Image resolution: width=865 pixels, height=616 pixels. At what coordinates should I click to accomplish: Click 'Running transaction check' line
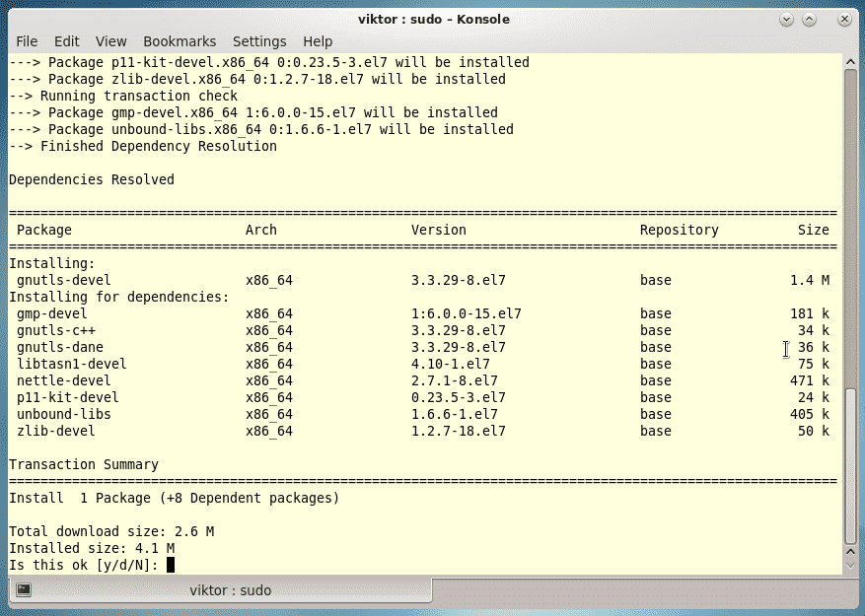coord(123,96)
